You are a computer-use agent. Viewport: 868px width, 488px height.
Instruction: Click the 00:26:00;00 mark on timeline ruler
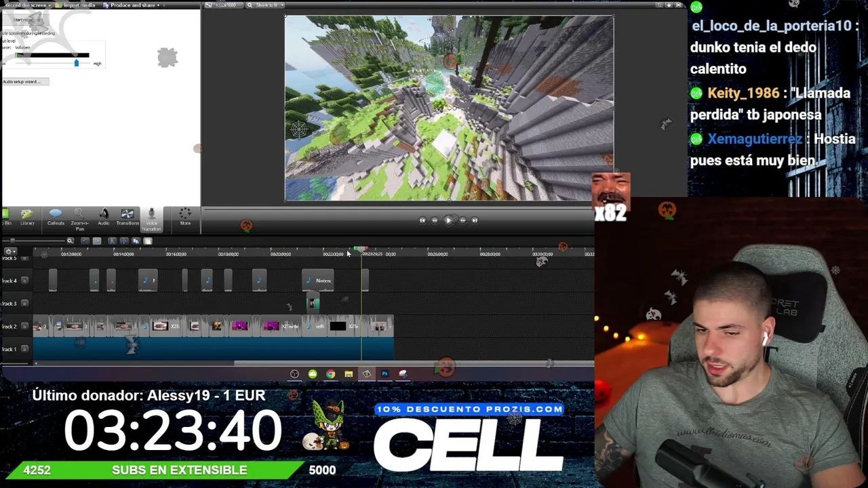(x=437, y=254)
